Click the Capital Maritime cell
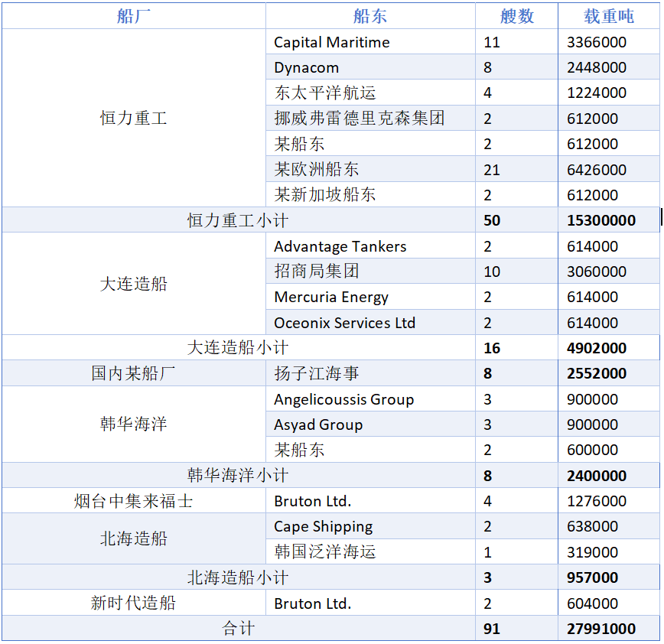The width and height of the screenshot is (664, 644). click(332, 42)
